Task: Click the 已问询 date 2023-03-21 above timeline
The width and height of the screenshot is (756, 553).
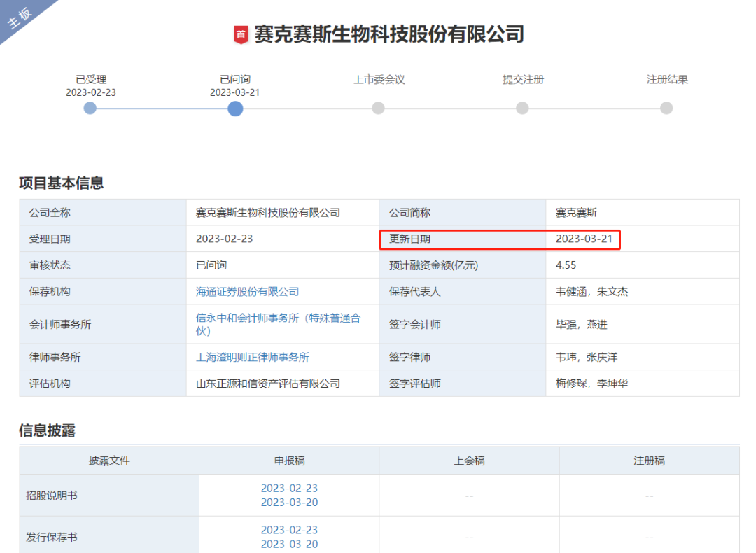Action: point(234,92)
